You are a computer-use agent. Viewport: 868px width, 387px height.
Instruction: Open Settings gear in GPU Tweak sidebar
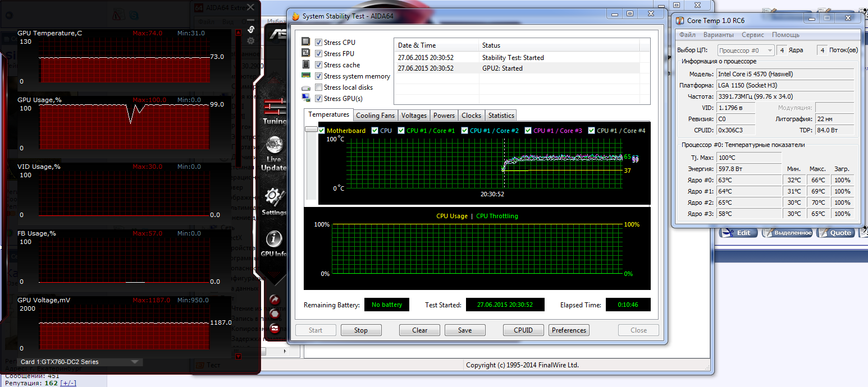[274, 201]
